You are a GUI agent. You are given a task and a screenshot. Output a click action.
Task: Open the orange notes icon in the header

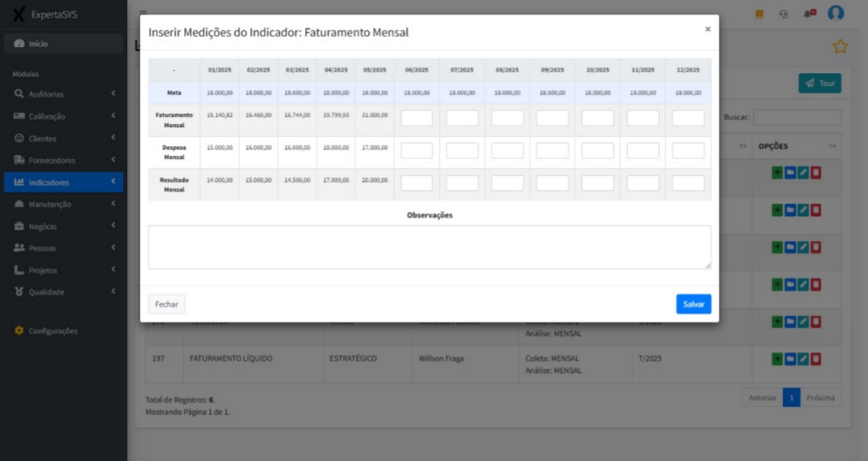759,14
